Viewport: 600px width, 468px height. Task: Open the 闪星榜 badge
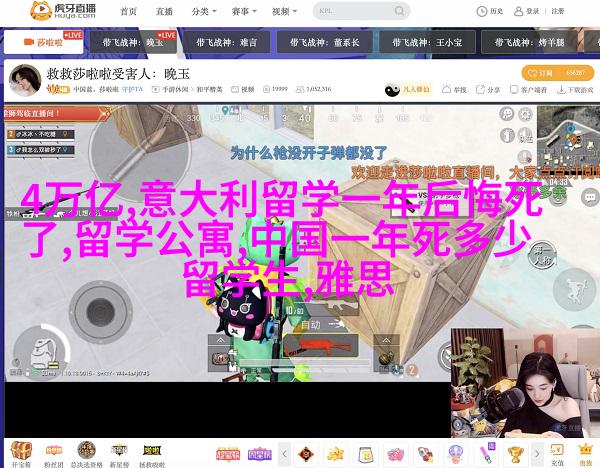[260, 454]
